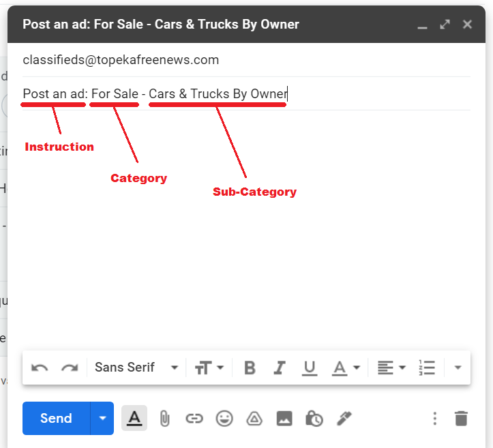Image resolution: width=493 pixels, height=448 pixels.
Task: Open the Sans Serif font dropdown
Action: 136,368
